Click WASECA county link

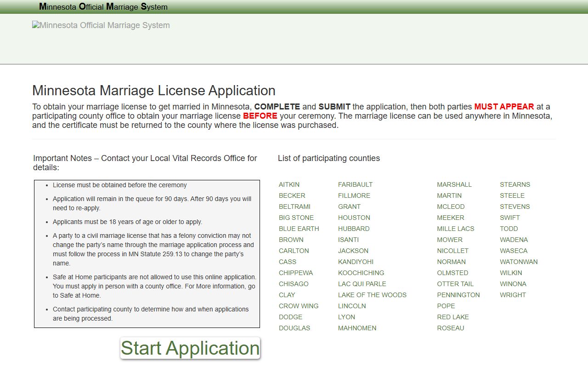pos(514,251)
